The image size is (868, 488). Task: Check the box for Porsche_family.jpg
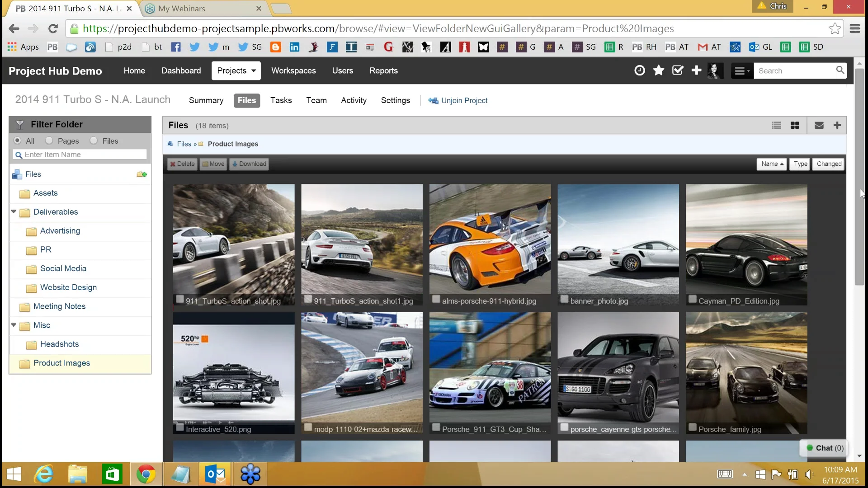tap(692, 427)
